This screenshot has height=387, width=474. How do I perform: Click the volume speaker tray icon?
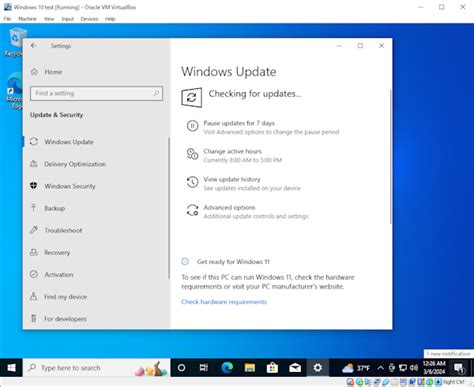coord(414,368)
